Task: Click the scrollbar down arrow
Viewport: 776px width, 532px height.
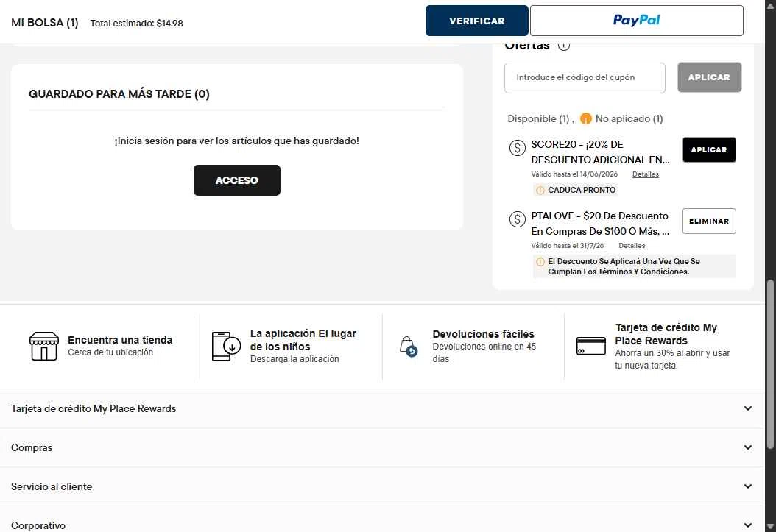Action: 770,527
